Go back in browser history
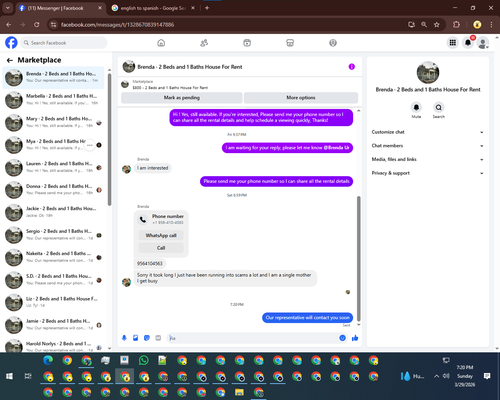 coord(9,25)
